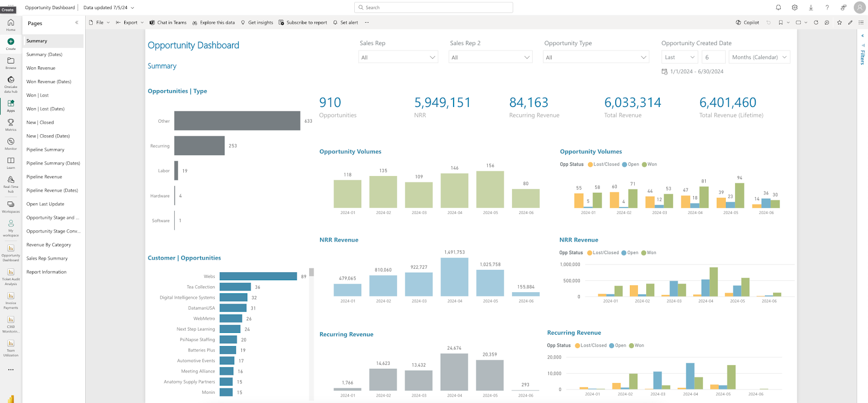Switch to Sales Rep Summary page
This screenshot has height=403, width=868.
coord(53,259)
